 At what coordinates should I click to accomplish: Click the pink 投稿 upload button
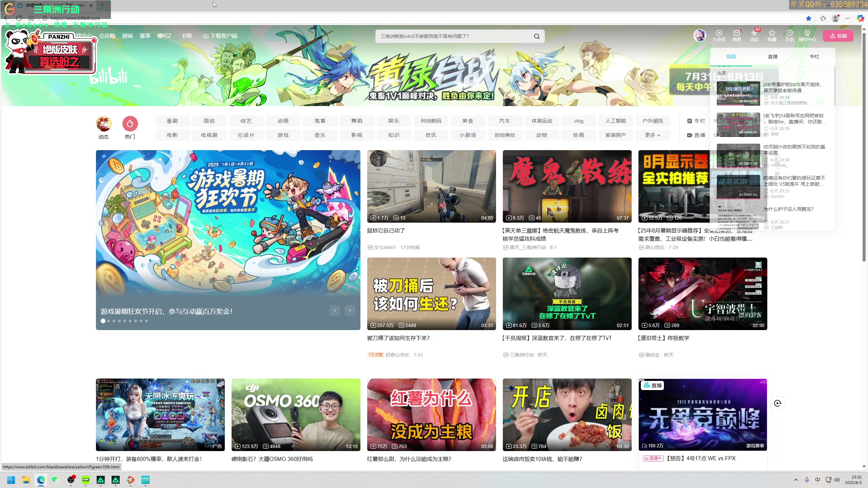coord(838,36)
